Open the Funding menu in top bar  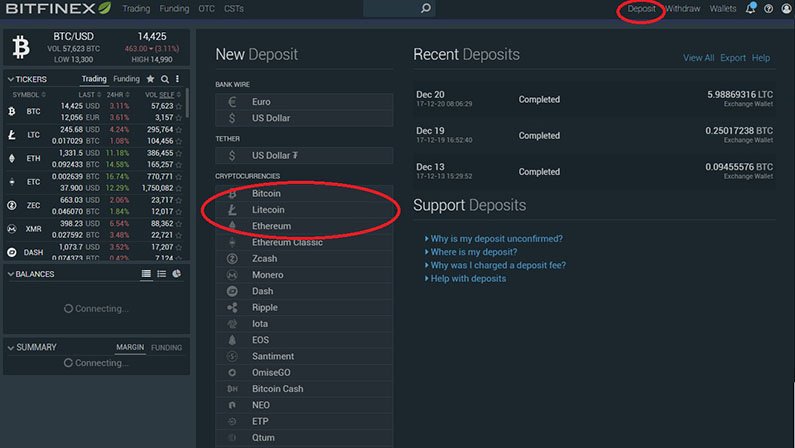[x=174, y=9]
